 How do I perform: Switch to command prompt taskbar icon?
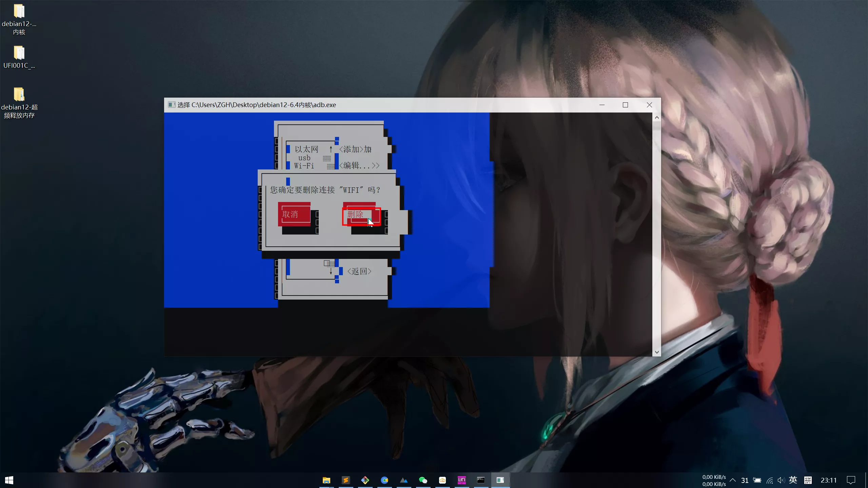click(x=481, y=480)
